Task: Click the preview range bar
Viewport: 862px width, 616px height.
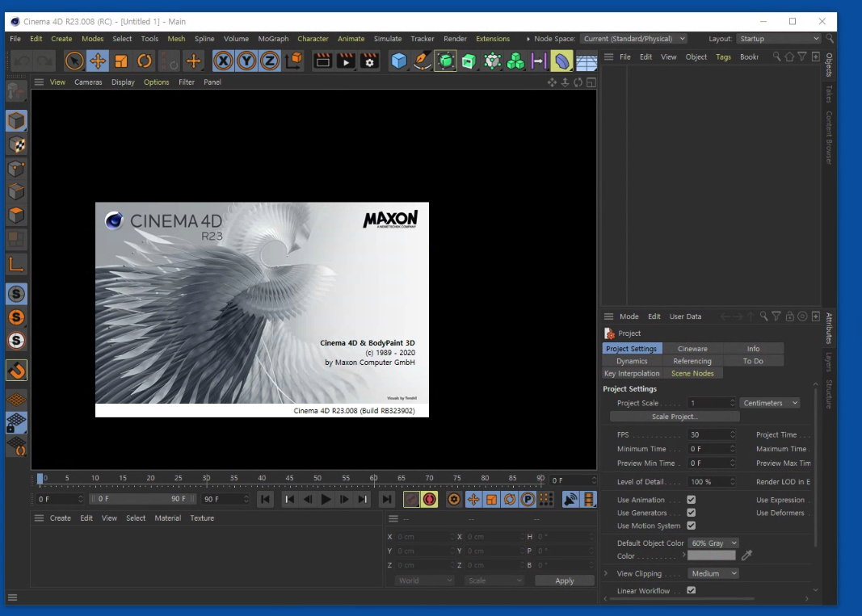Action: click(x=142, y=498)
